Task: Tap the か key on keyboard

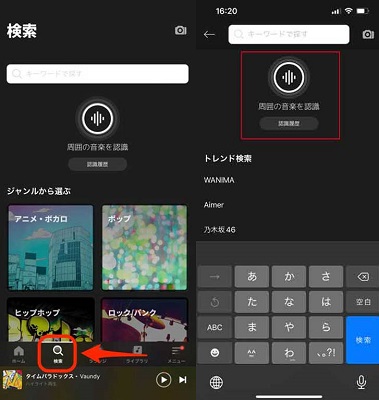Action: tap(289, 276)
